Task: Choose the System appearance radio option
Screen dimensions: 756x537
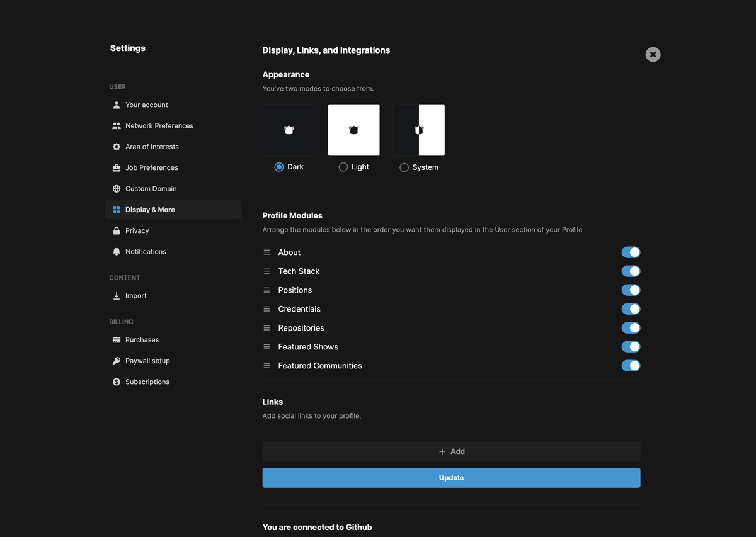Action: point(404,167)
